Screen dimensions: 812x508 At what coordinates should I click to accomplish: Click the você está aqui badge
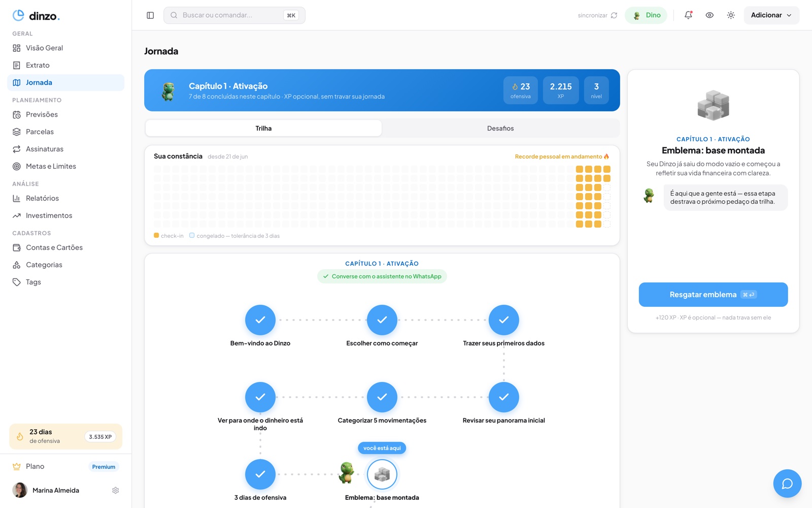[x=382, y=448]
